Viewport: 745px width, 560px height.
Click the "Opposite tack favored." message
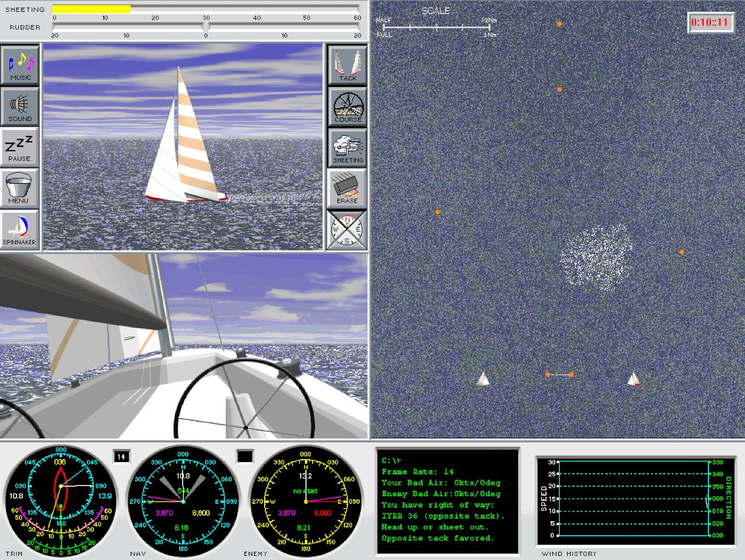point(438,538)
